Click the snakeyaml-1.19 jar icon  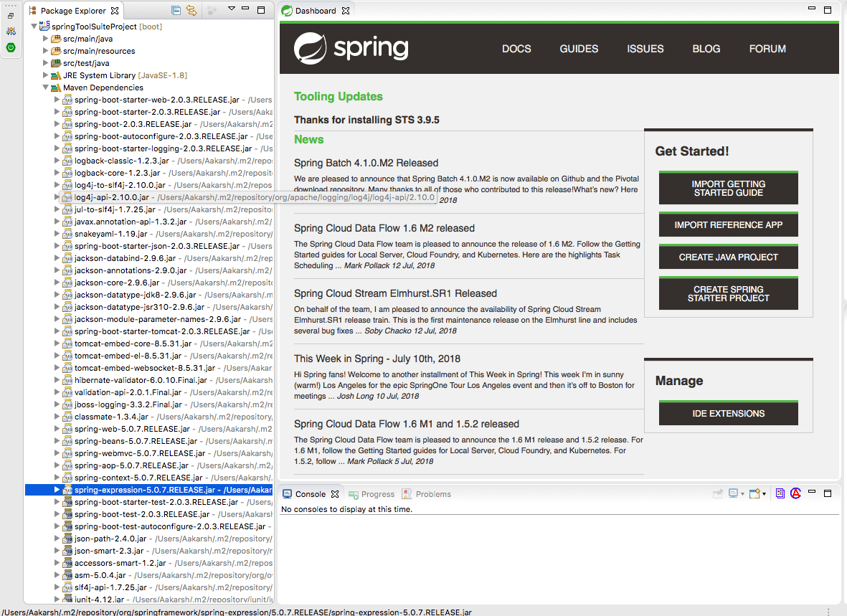tap(67, 234)
